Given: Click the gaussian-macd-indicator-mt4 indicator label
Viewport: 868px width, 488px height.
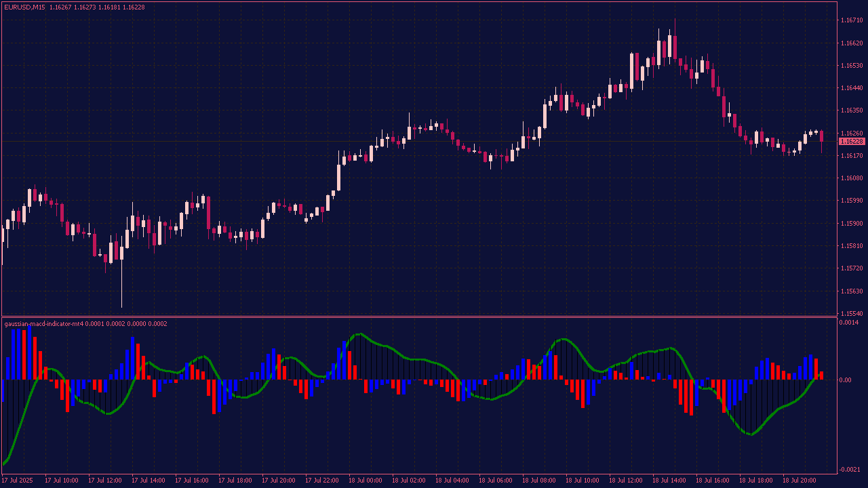Looking at the screenshot, I should click(x=43, y=324).
